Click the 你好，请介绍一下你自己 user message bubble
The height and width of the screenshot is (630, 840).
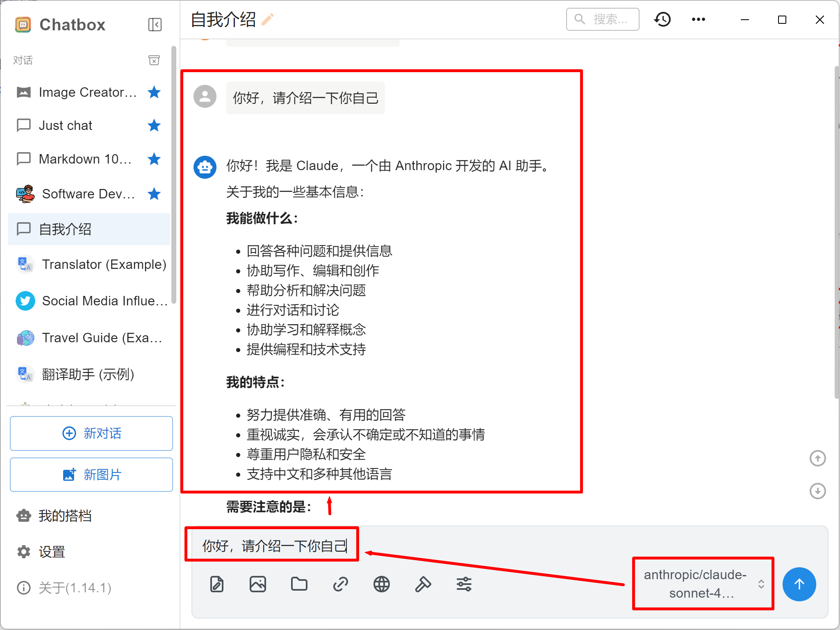point(305,98)
